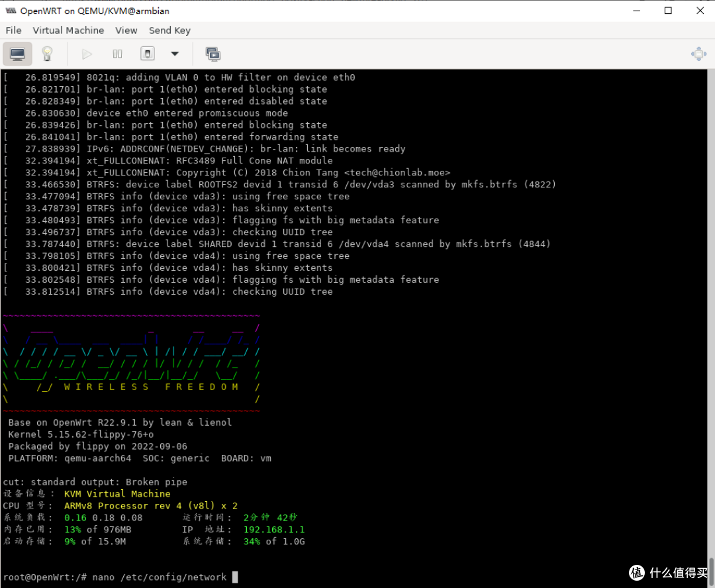The width and height of the screenshot is (715, 588).
Task: Close the OpenWRT VM window
Action: (x=700, y=11)
